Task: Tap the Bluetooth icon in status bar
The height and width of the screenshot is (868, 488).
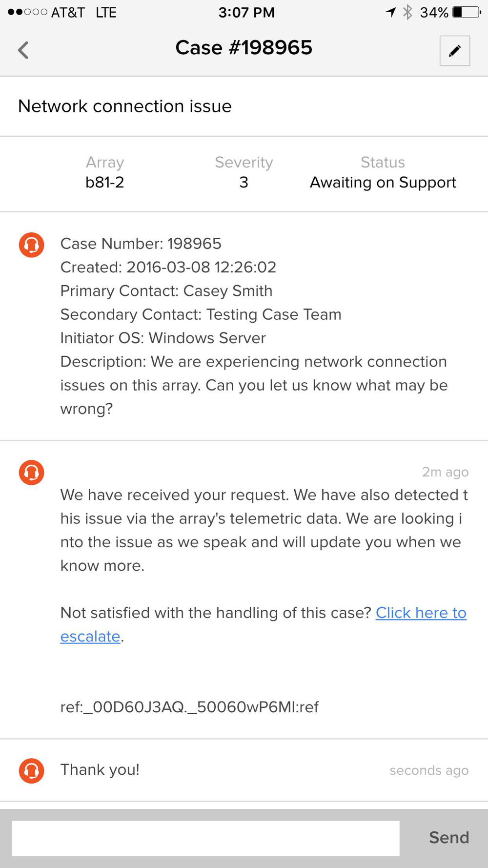Action: pos(407,12)
